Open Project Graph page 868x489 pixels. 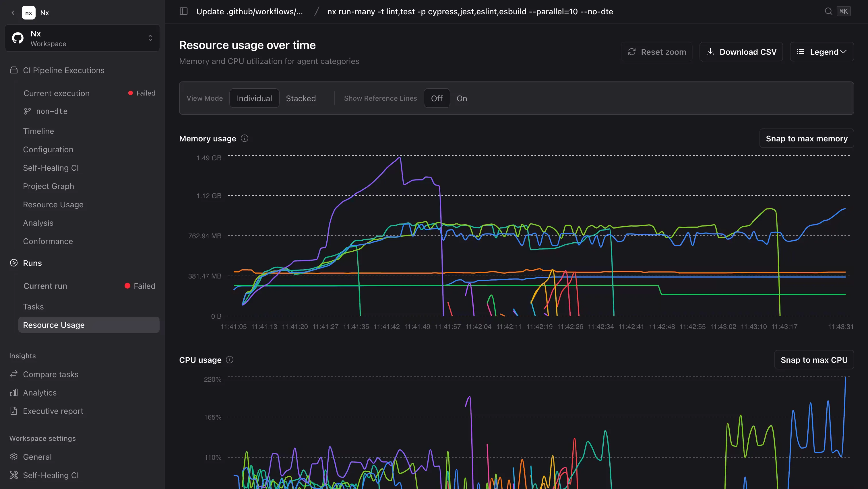(x=49, y=186)
